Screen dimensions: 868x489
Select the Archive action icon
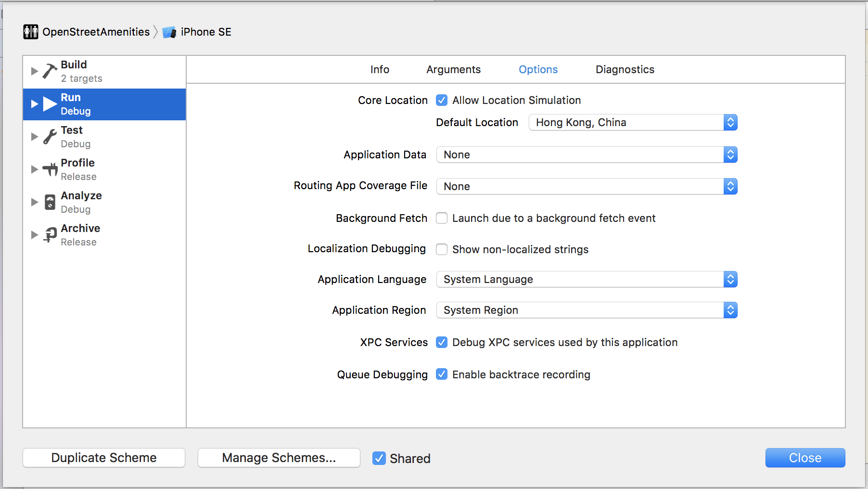50,235
